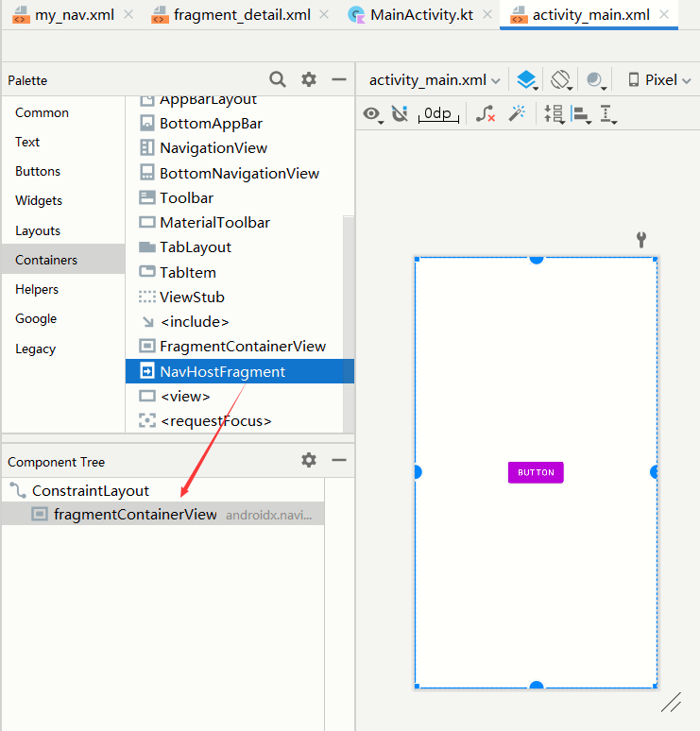This screenshot has width=700, height=731.
Task: Toggle autoconnect magnet icon
Action: point(400,114)
